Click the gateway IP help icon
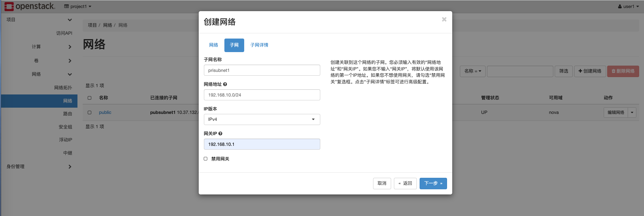Viewport: 644px width, 216px height. 221,134
